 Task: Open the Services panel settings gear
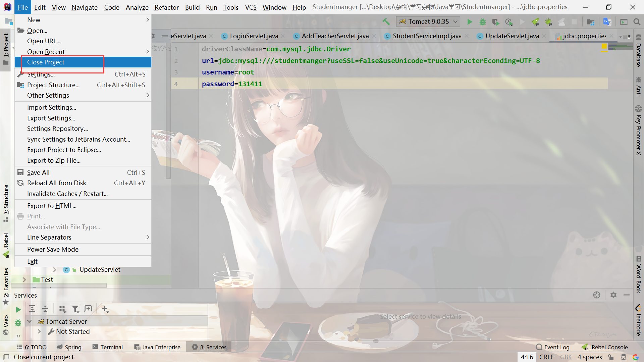pyautogui.click(x=613, y=295)
